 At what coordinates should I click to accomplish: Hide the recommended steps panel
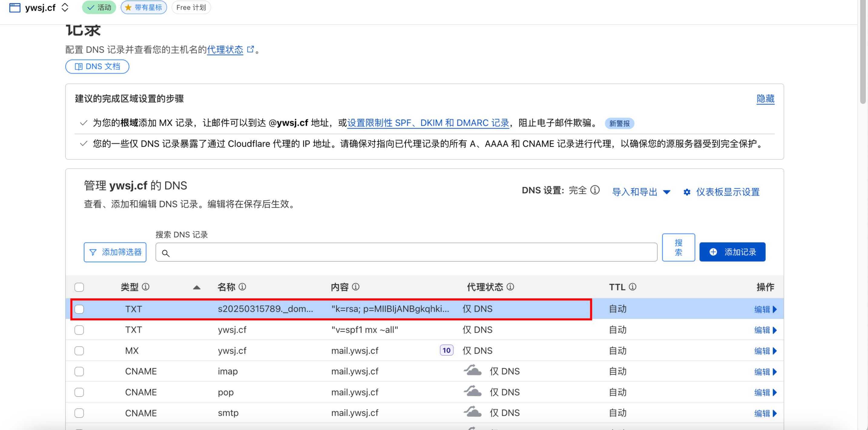pos(765,99)
